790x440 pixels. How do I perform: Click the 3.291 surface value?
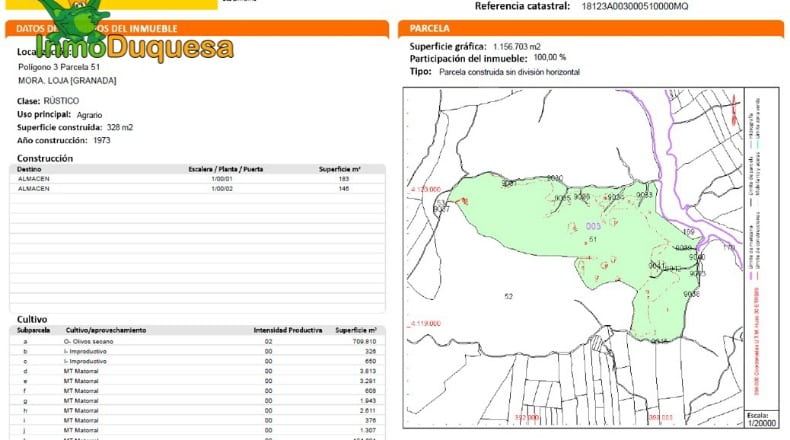tap(368, 381)
